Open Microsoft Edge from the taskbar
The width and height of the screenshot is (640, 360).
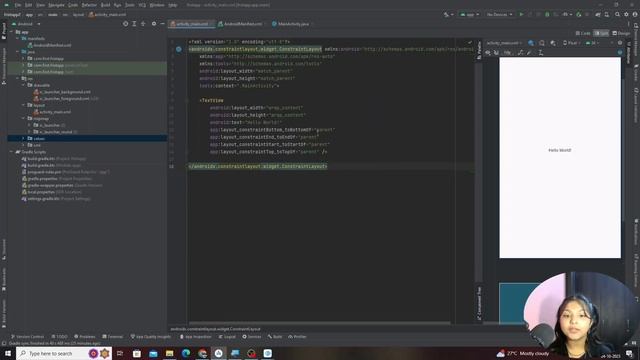pos(186,353)
